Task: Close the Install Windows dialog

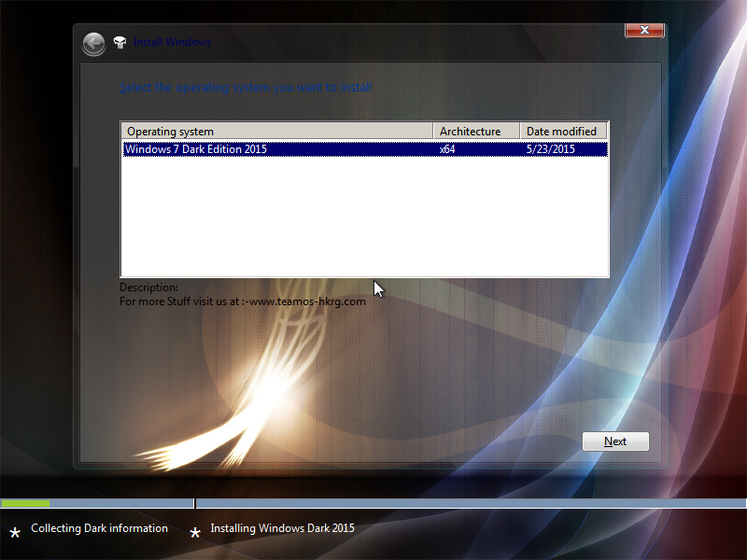Action: 644,30
